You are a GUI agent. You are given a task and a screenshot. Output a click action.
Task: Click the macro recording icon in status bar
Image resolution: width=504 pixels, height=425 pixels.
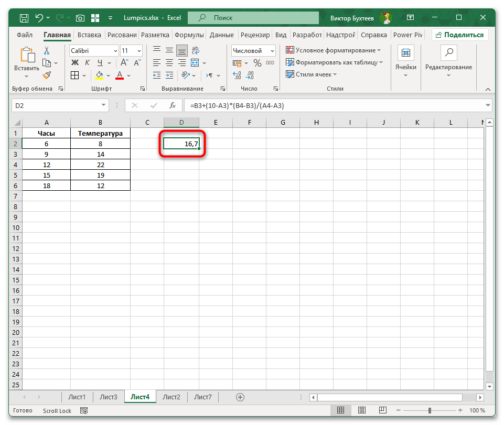point(84,410)
